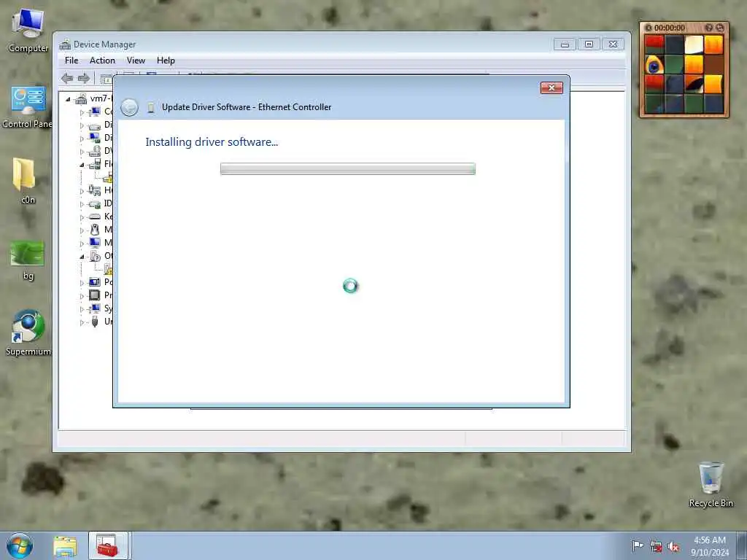Expand the IDE controllers arrow

[82, 204]
